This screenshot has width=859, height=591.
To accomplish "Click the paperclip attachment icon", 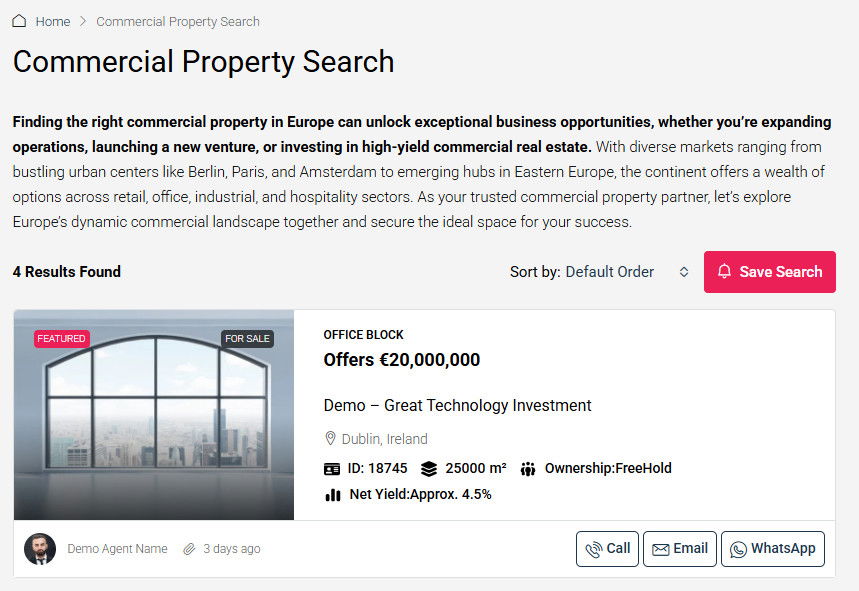I will [189, 549].
